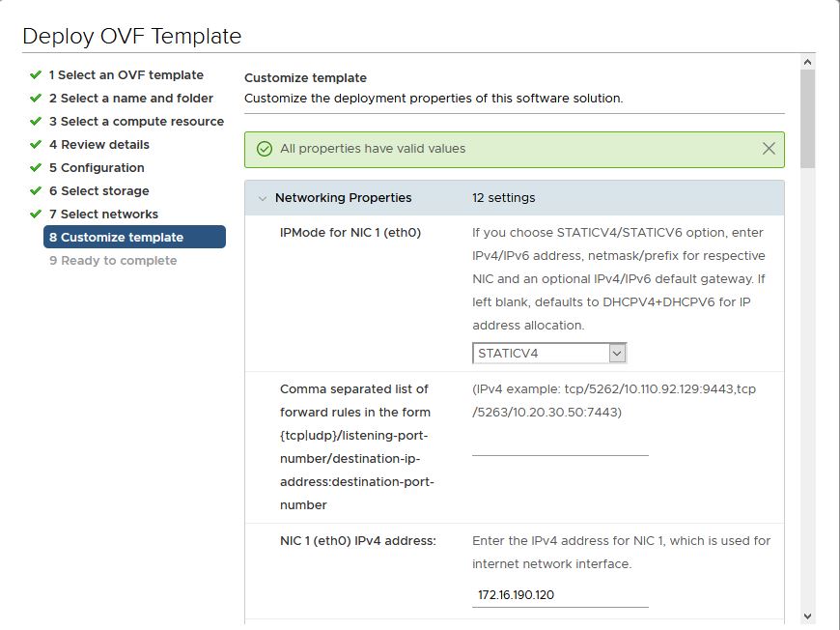
Task: Click the vertical scrollbar thumb
Action: click(807, 119)
